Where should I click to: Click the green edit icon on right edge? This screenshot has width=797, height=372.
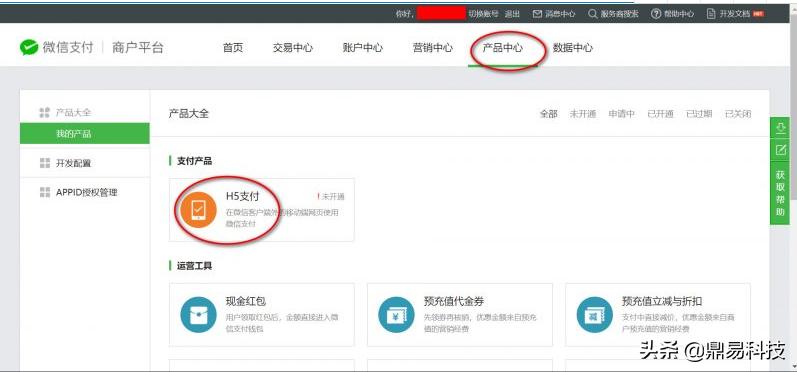tap(780, 150)
